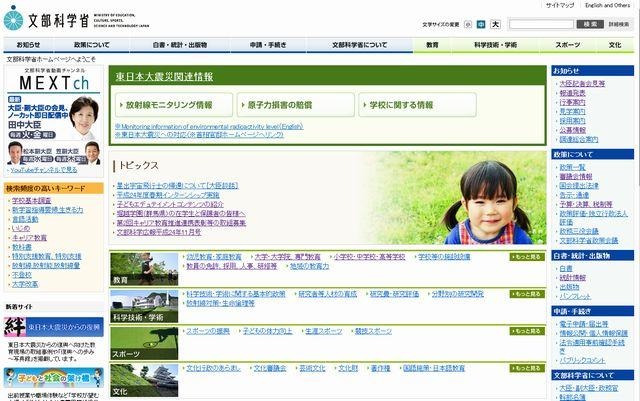The width and height of the screenshot is (640, 401).
Task: Open the サイトマップ link
Action: pos(560,5)
